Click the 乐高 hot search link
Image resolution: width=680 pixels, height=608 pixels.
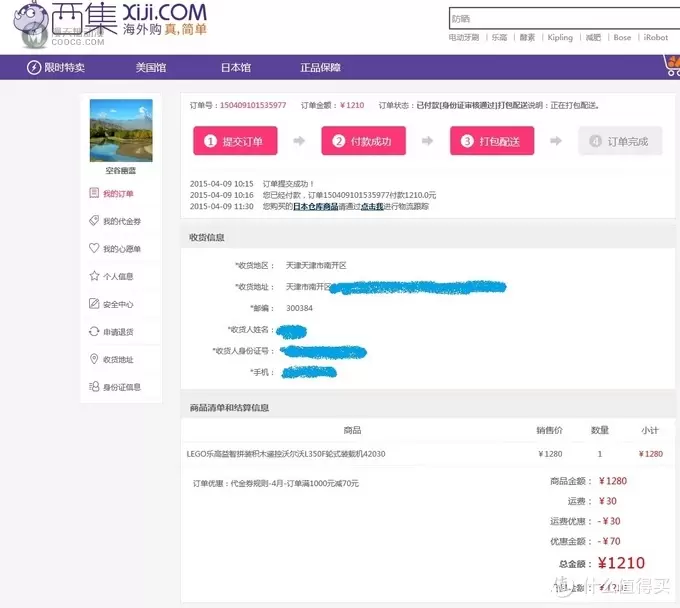coord(499,37)
